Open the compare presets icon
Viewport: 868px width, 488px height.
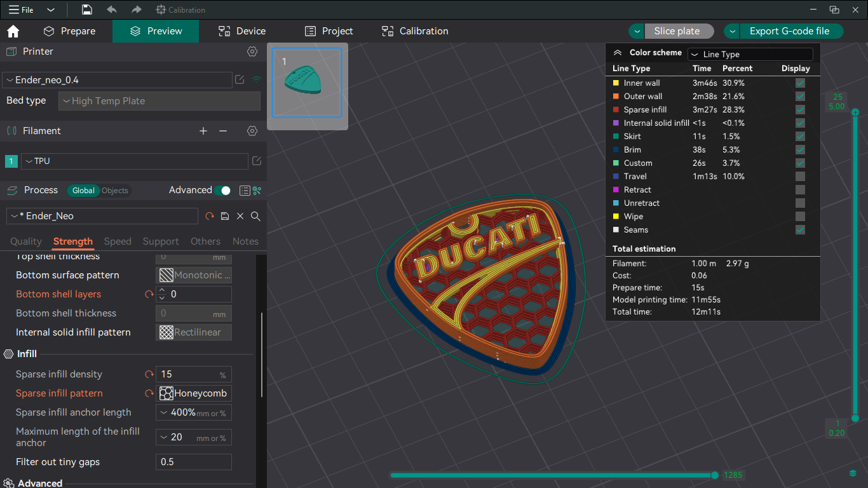point(257,191)
